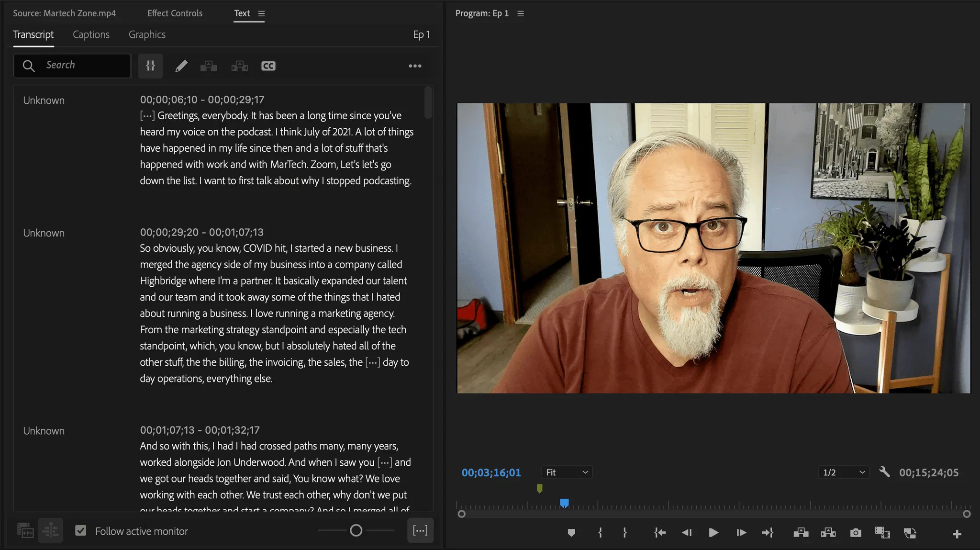Viewport: 980px width, 550px height.
Task: Click the Ep 1 sequence label in Transcript
Action: pos(422,34)
